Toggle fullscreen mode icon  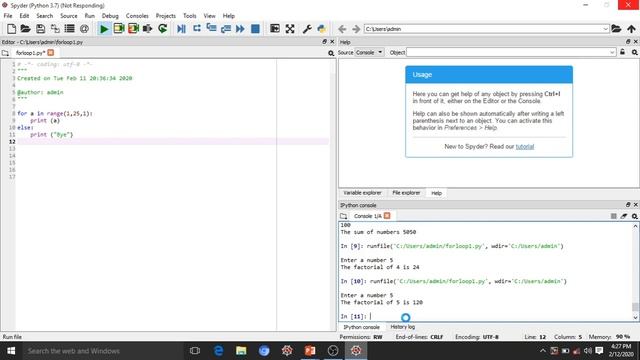[x=290, y=29]
